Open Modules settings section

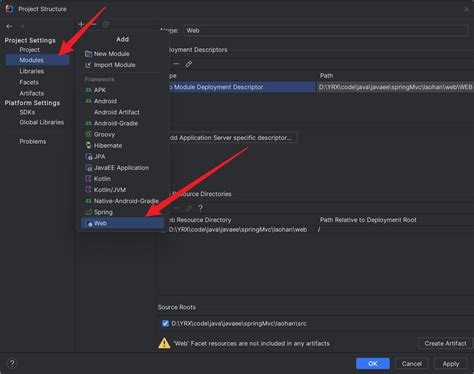coord(37,60)
